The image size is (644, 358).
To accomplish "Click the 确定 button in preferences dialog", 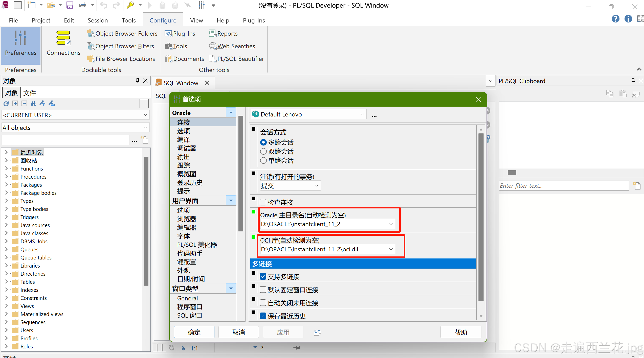I will tap(194, 332).
